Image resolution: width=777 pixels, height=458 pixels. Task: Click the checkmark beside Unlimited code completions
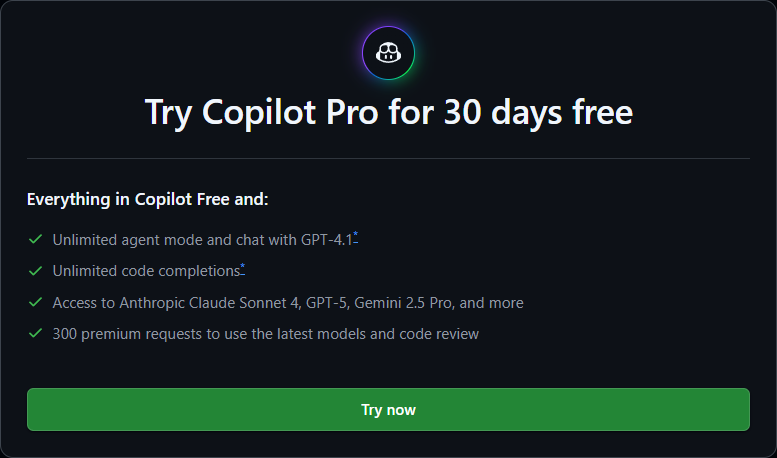(x=35, y=271)
